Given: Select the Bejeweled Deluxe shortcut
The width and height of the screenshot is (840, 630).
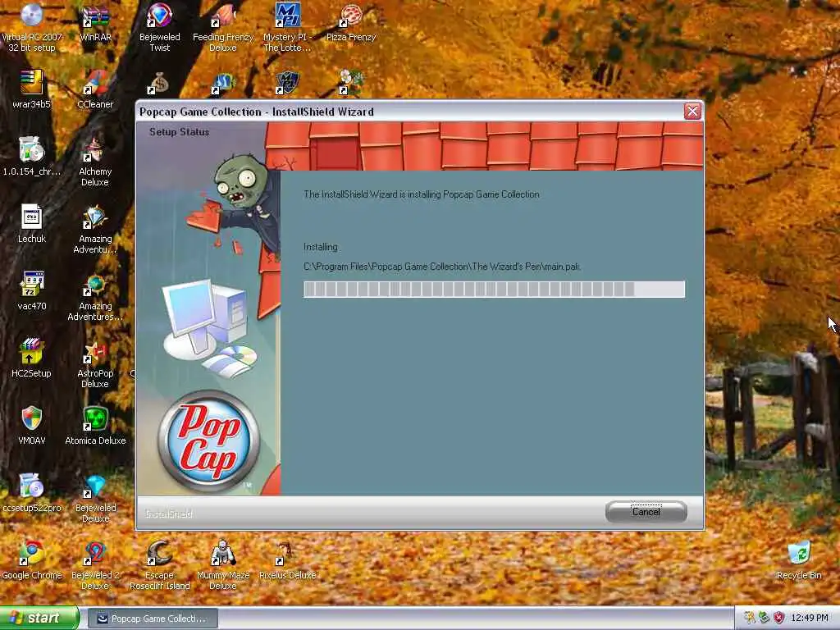Looking at the screenshot, I should click(x=95, y=498).
